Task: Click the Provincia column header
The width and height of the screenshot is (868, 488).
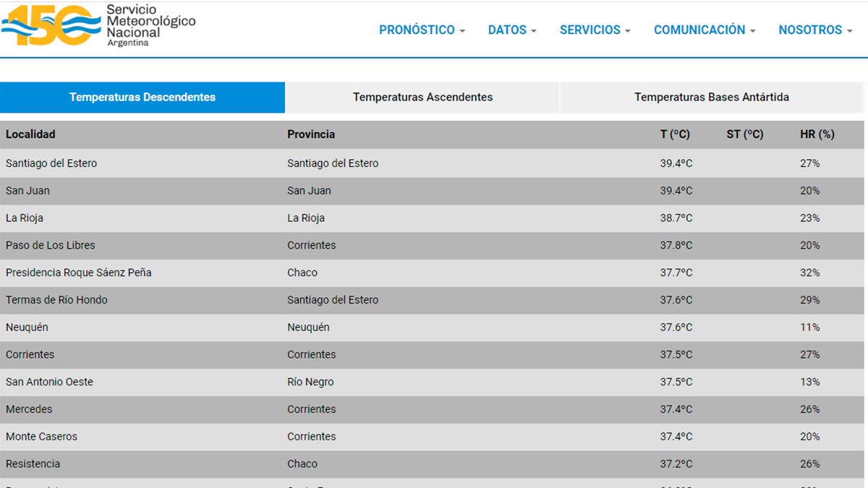Action: click(x=311, y=134)
